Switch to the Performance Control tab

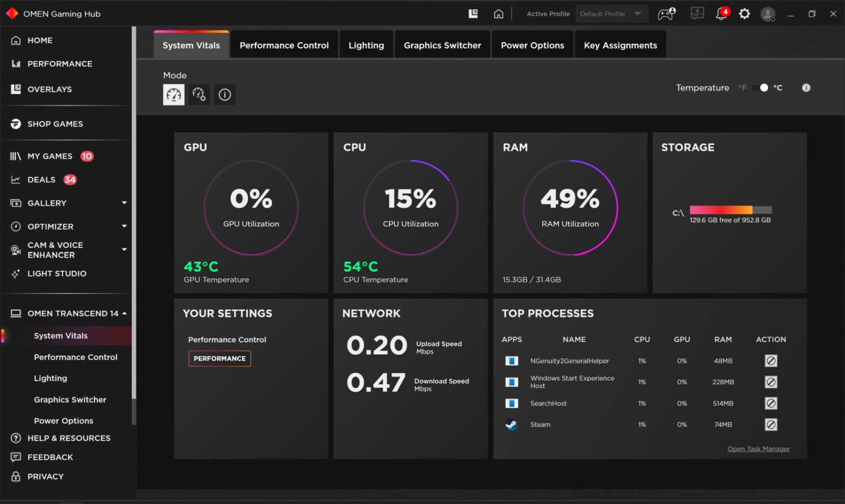pyautogui.click(x=284, y=45)
